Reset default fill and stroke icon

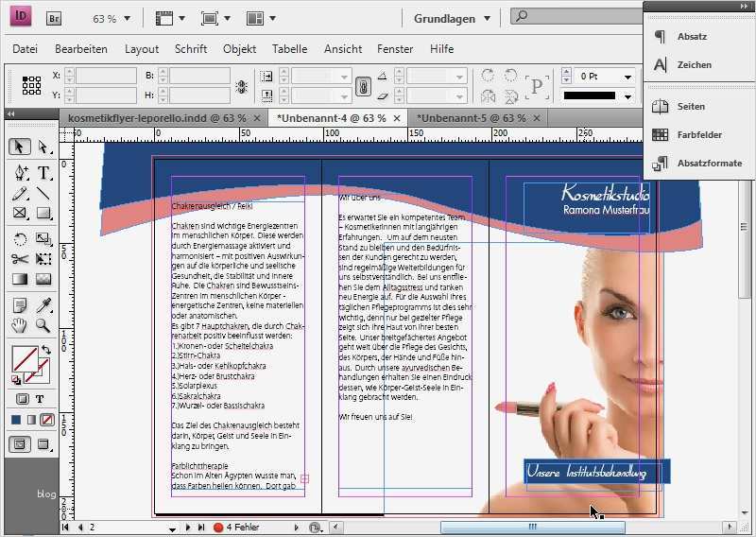(x=16, y=380)
